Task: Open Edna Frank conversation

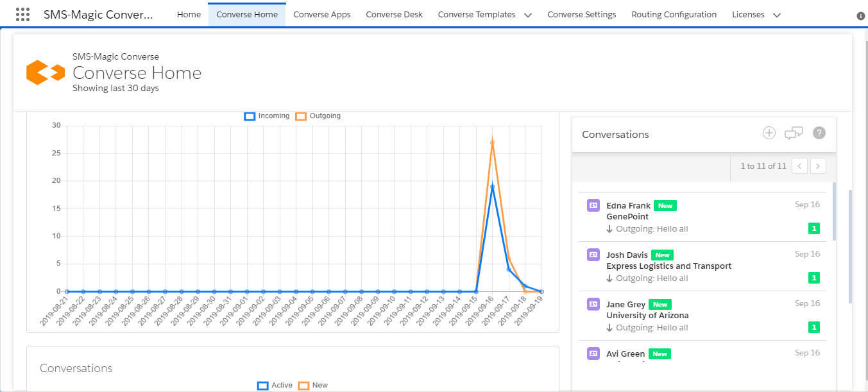Action: click(x=702, y=217)
